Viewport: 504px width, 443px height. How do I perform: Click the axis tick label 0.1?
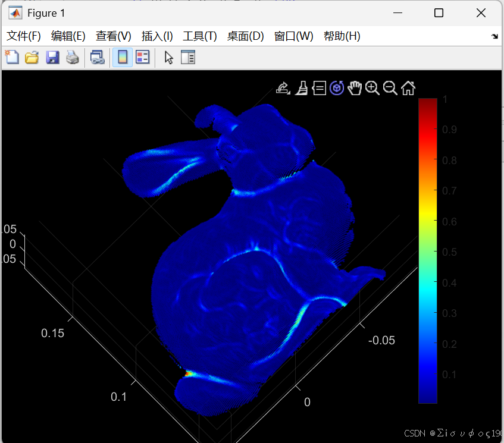(x=118, y=397)
